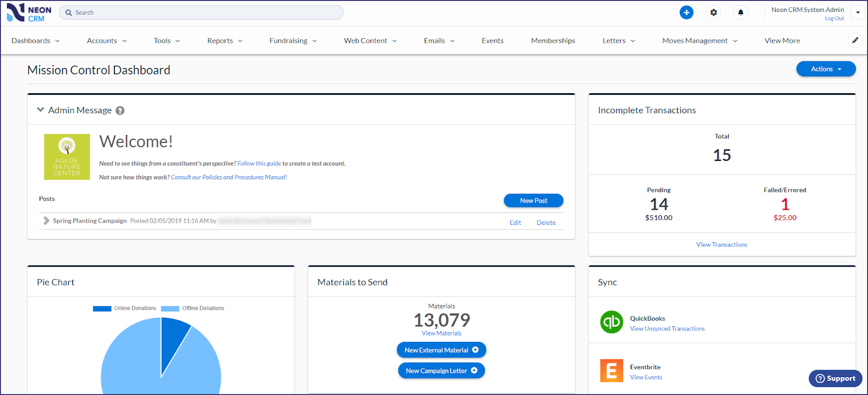
Task: Open the Actions dropdown
Action: coord(826,69)
